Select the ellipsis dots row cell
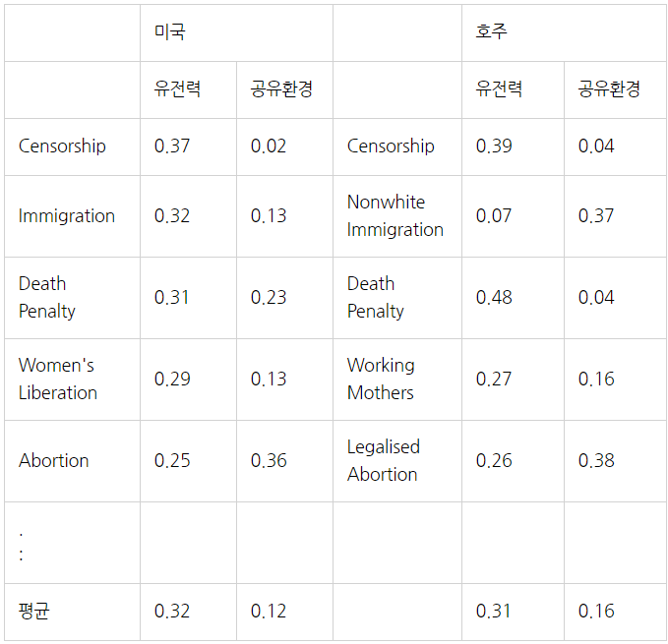 (x=73, y=543)
